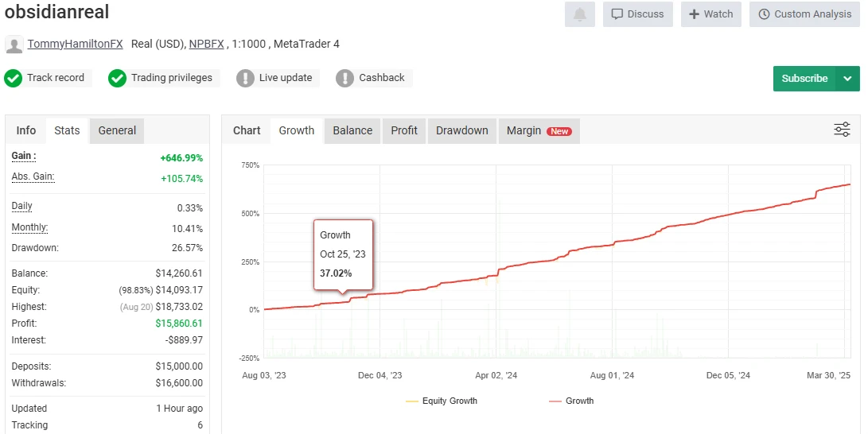
Task: Click the Live update warning icon
Action: pos(245,78)
